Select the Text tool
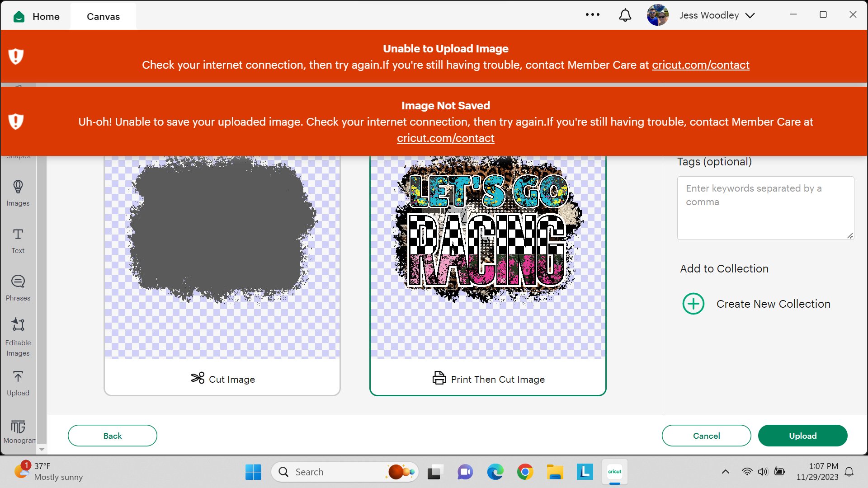Viewport: 868px width, 488px height. pyautogui.click(x=18, y=240)
